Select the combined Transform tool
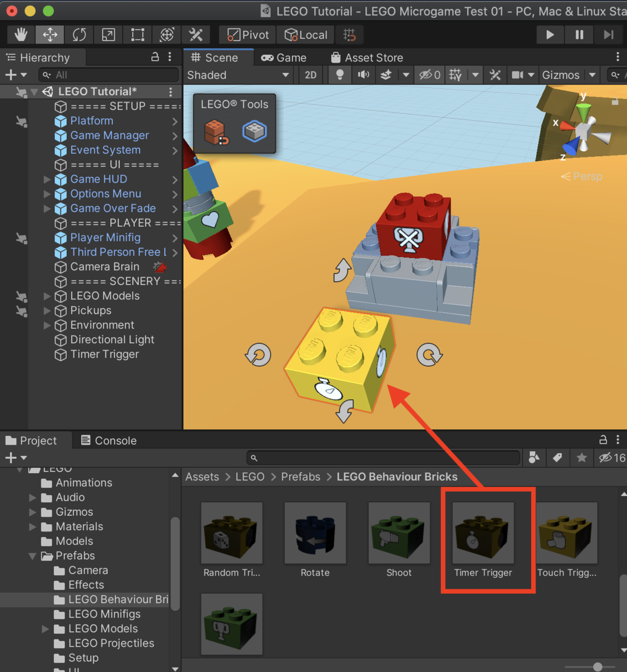 [x=166, y=35]
